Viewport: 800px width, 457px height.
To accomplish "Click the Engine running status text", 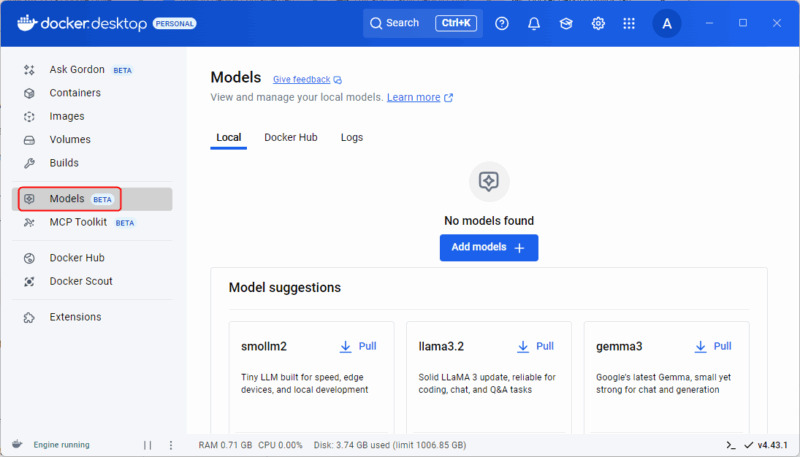I will point(61,445).
